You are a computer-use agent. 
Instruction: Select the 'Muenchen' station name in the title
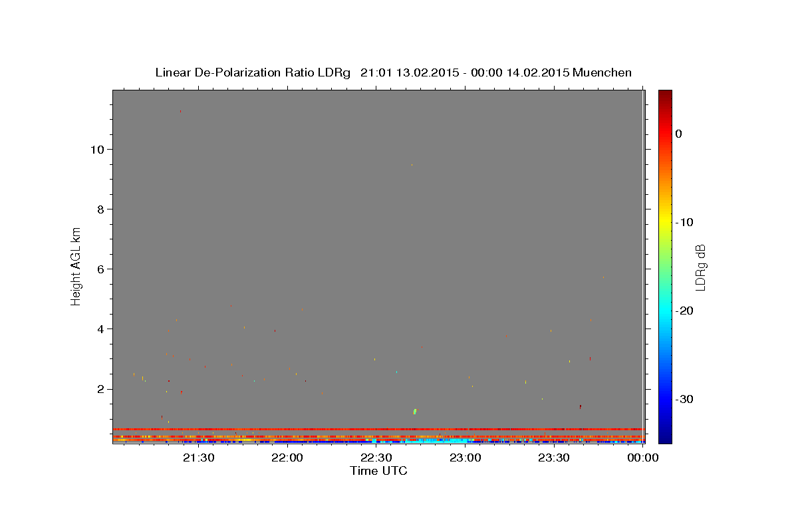click(x=602, y=72)
